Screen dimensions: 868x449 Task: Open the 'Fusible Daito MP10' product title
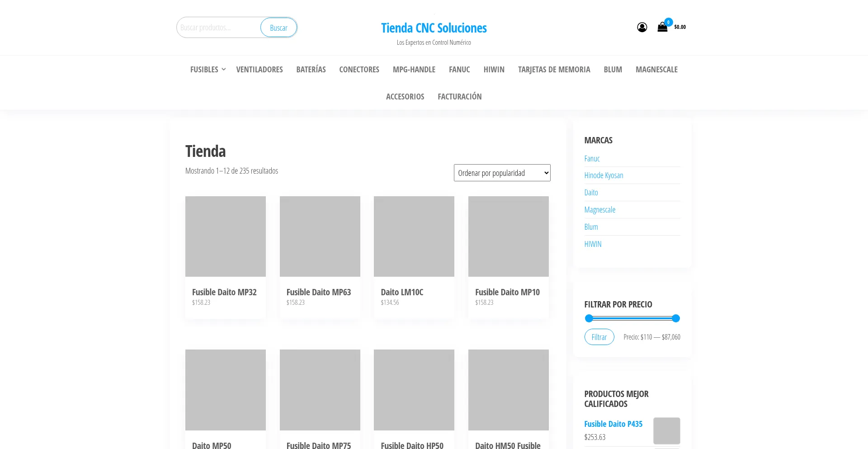pyautogui.click(x=507, y=292)
